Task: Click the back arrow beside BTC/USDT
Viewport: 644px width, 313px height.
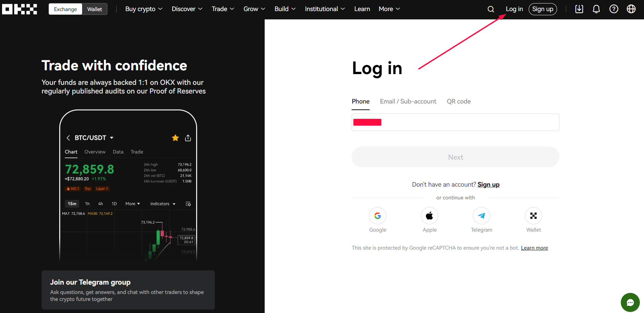Action: [68, 138]
